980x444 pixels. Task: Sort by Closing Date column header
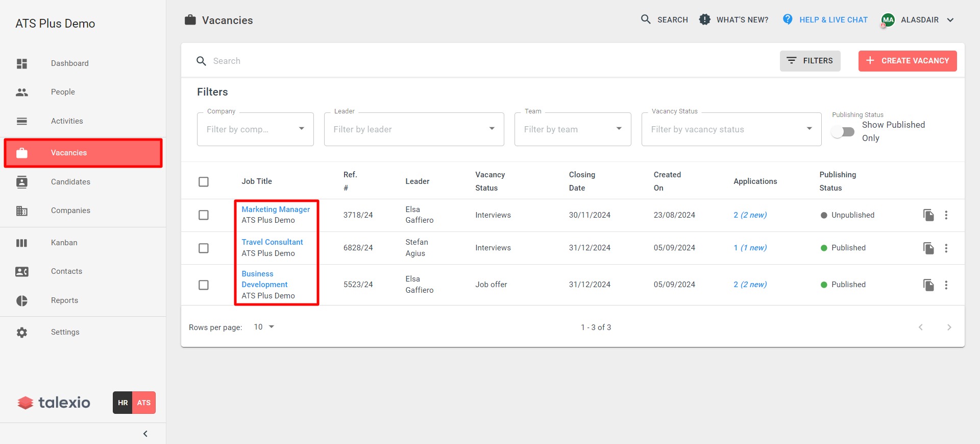(x=582, y=181)
